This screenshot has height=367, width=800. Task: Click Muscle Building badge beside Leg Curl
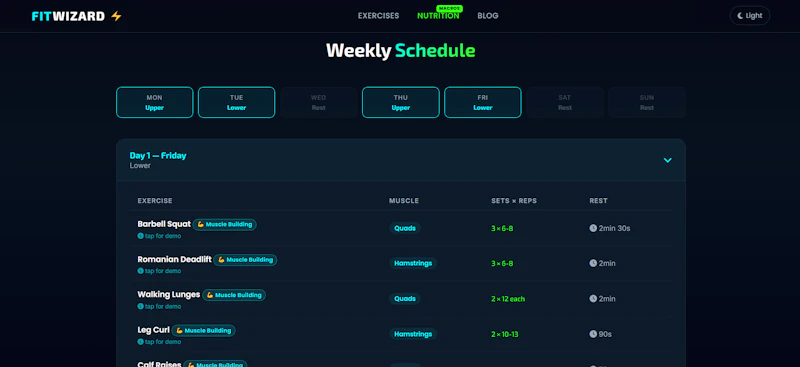pos(204,331)
